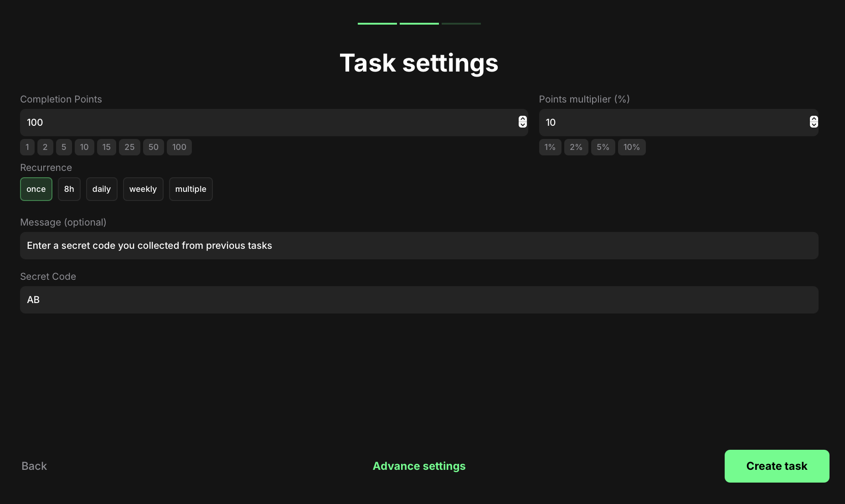Set recurrence to weekly

click(x=143, y=189)
